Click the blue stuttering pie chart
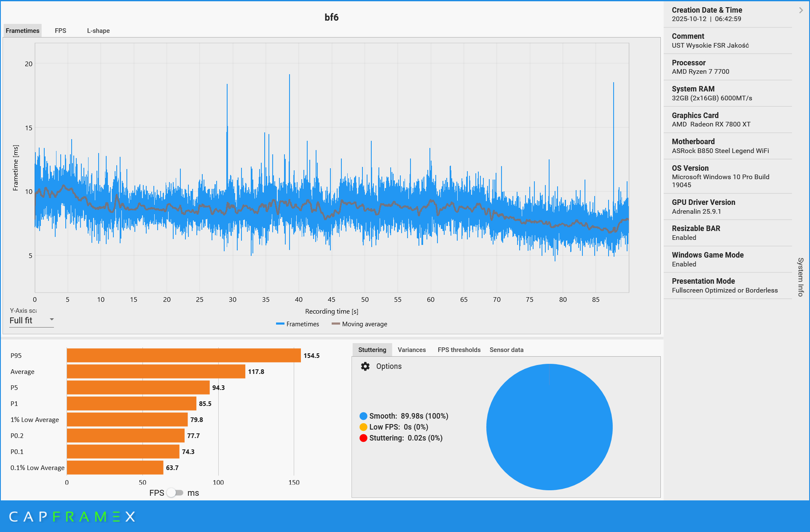This screenshot has height=532, width=810. point(549,427)
